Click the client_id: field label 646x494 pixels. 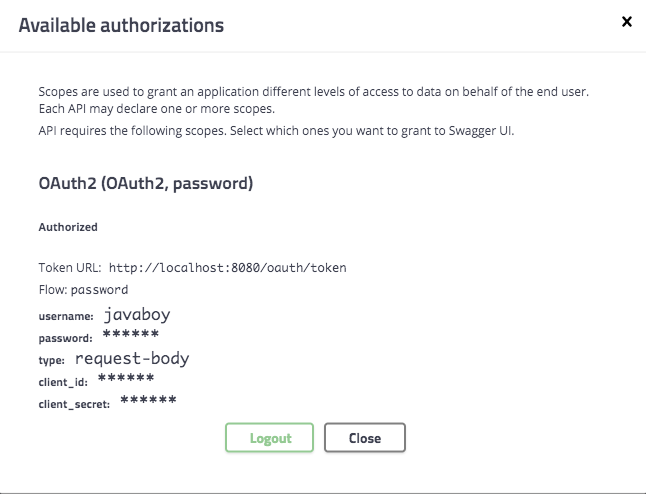click(63, 382)
